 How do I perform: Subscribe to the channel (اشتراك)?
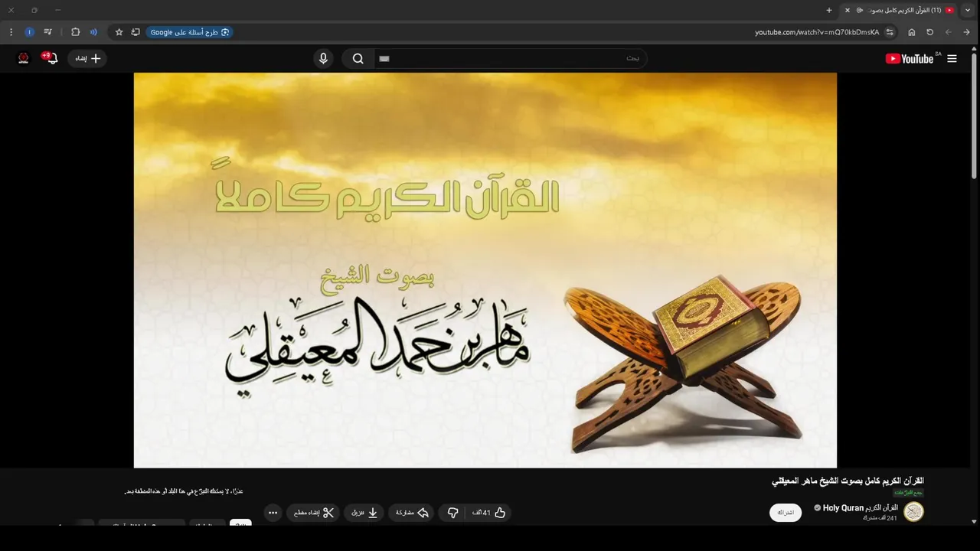click(x=786, y=513)
